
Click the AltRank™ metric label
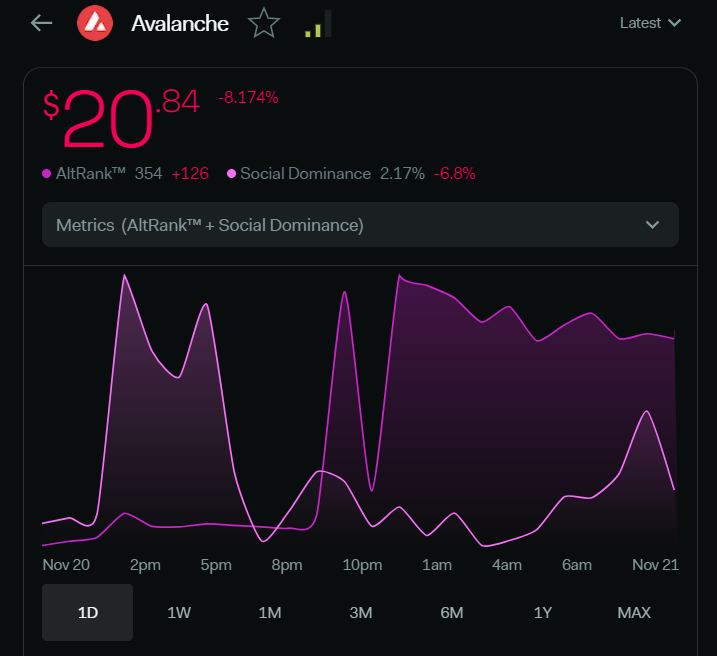click(91, 174)
